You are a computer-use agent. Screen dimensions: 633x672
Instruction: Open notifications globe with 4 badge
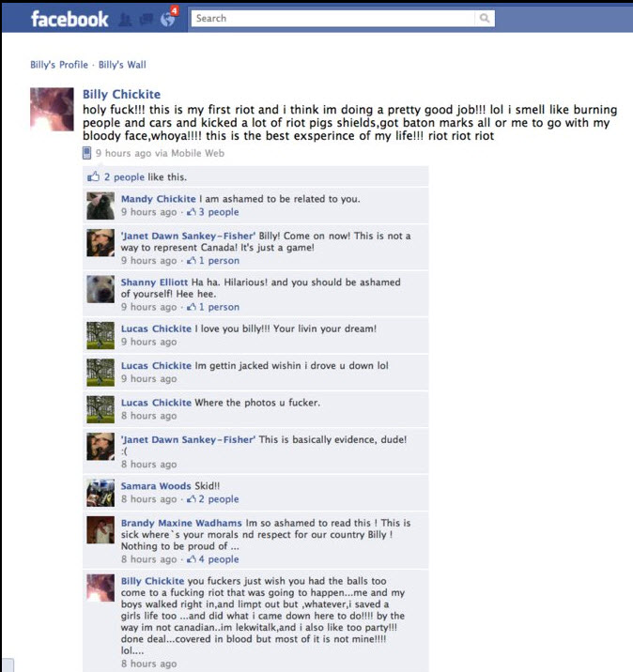168,18
